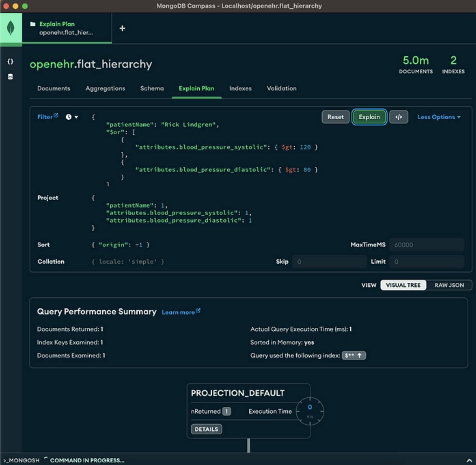This screenshot has width=476, height=465.
Task: Click the MongoDB leaf logo icon
Action: tap(11, 28)
